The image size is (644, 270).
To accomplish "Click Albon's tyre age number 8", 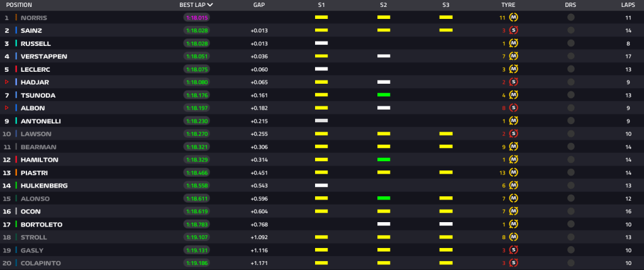I will tap(504, 108).
